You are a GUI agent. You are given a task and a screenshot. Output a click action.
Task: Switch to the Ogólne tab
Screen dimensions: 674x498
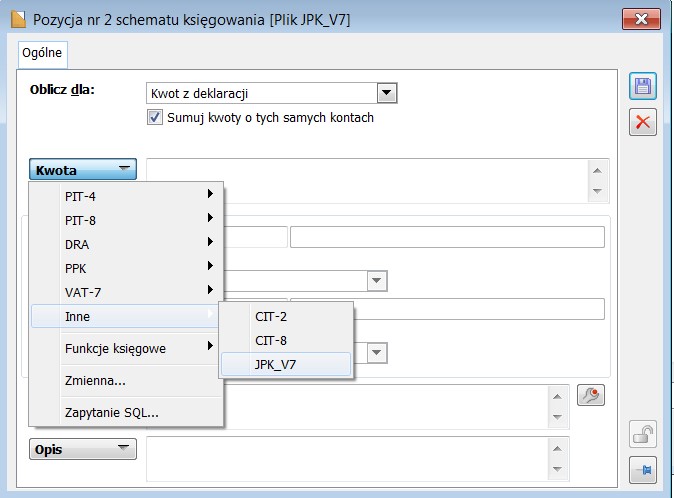[x=42, y=53]
